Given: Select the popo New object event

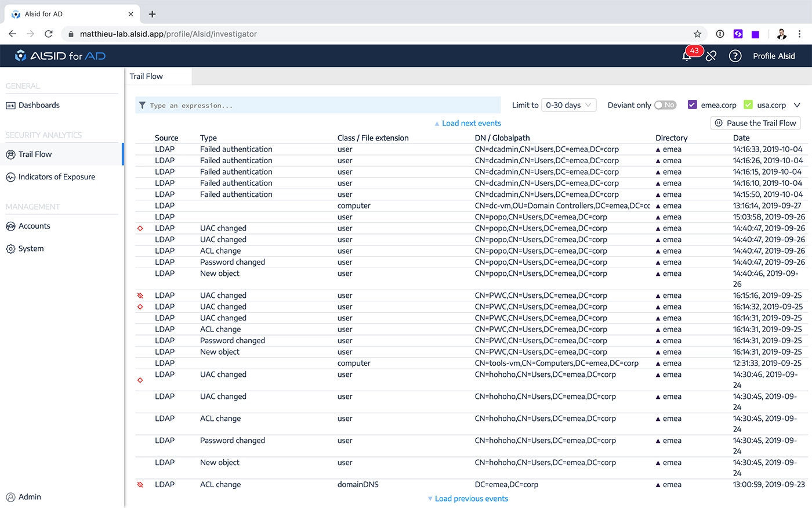Looking at the screenshot, I should tap(471, 279).
